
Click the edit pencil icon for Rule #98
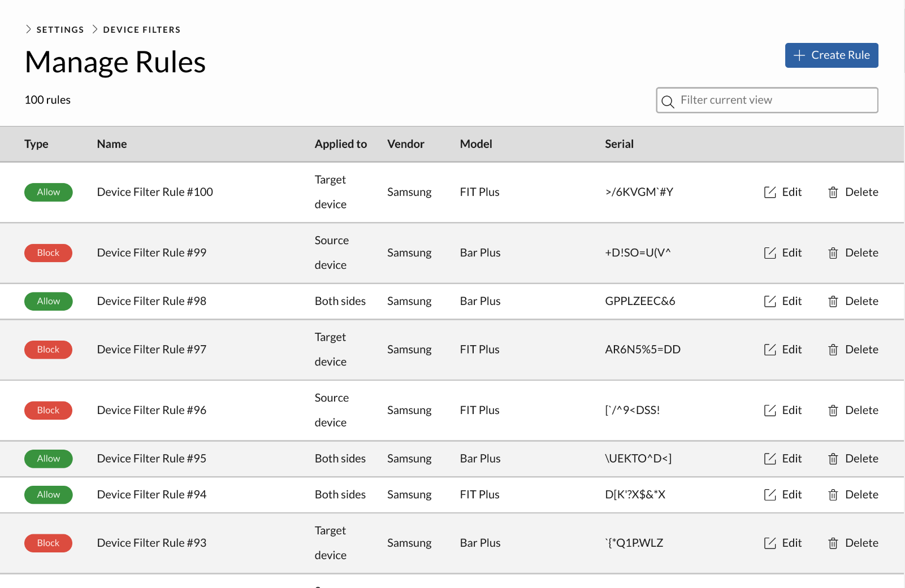point(770,301)
